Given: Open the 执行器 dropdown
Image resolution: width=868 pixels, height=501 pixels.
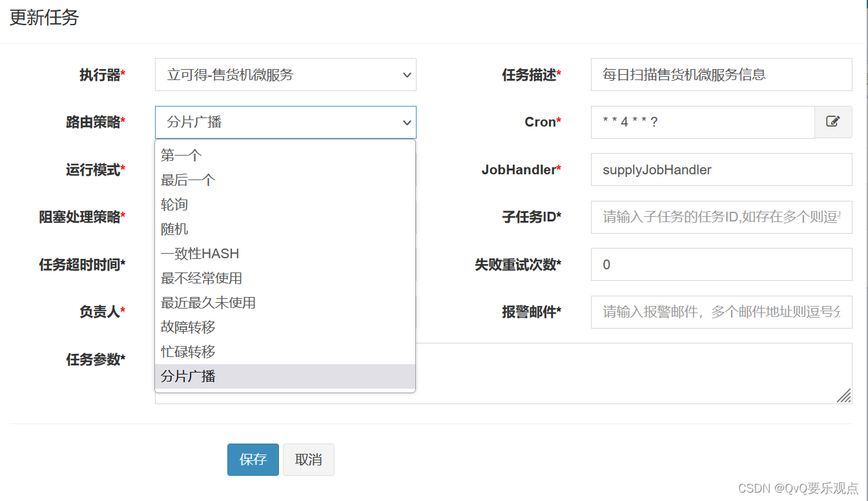Looking at the screenshot, I should pos(285,75).
